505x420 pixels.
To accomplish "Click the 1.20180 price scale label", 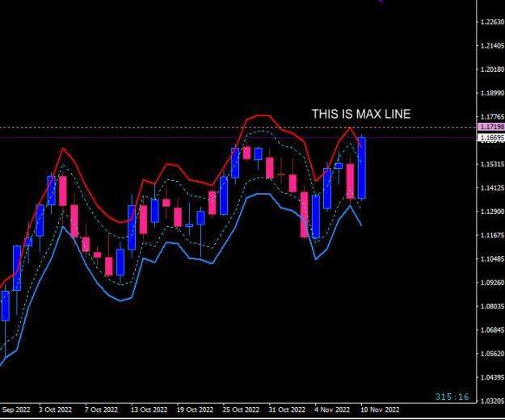I will 492,69.
